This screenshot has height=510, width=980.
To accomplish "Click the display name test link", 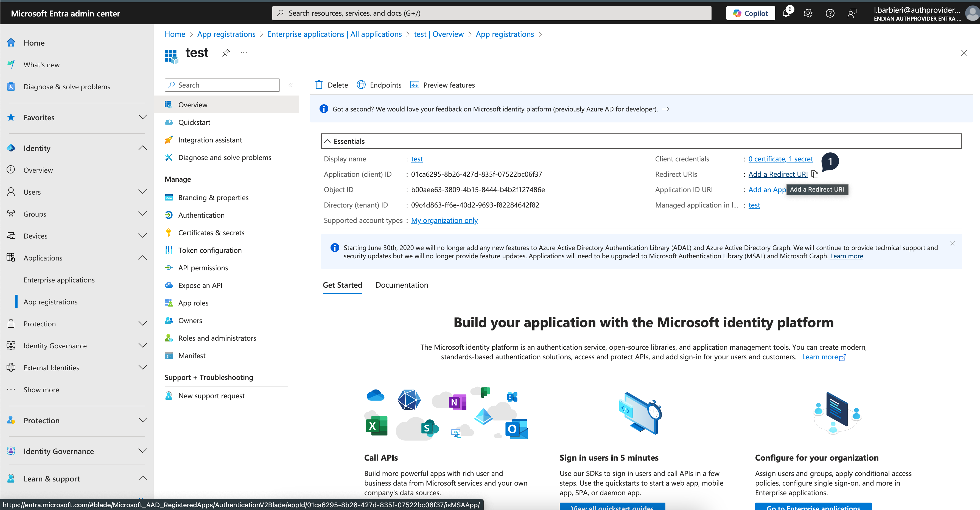I will pos(417,159).
